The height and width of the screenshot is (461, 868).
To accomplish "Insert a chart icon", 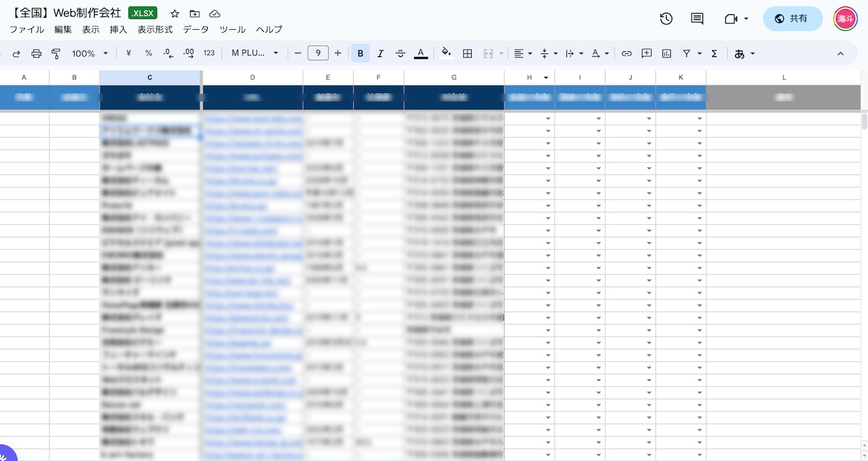I will click(667, 53).
